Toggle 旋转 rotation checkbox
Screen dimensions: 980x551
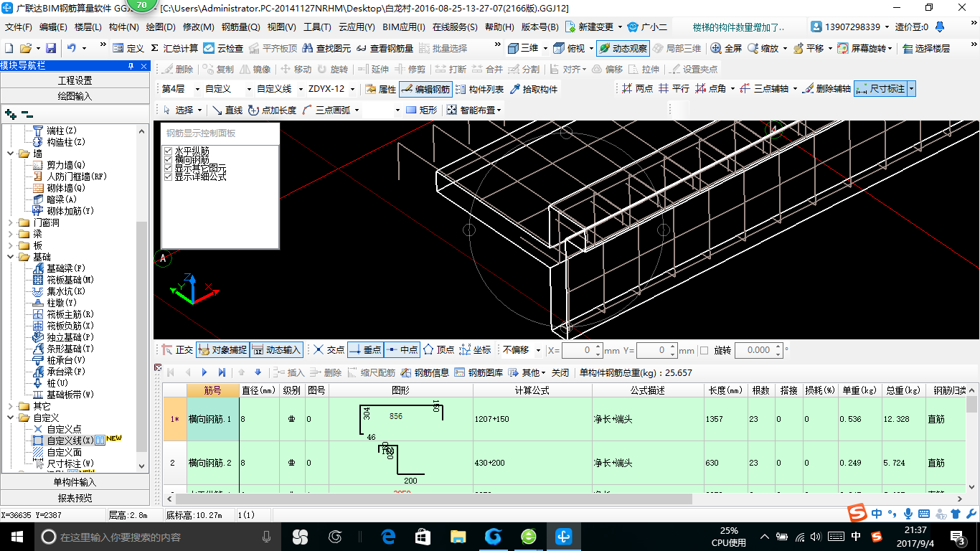click(x=704, y=350)
